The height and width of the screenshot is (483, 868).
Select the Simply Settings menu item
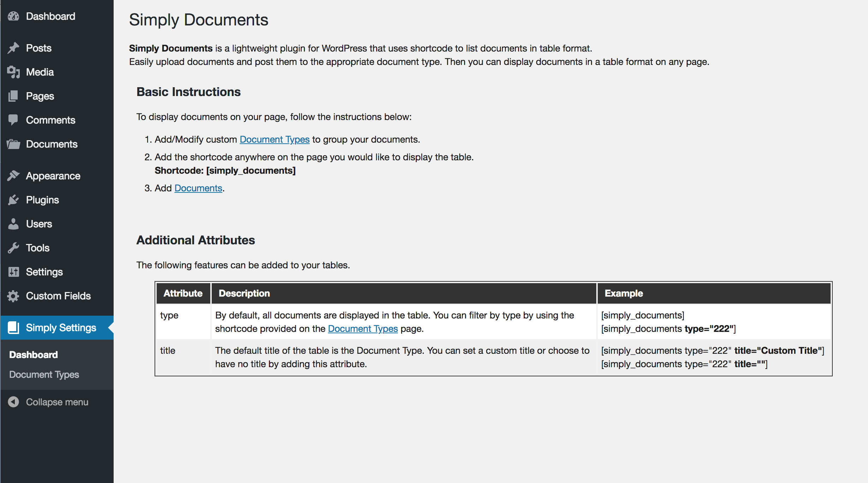(x=57, y=328)
